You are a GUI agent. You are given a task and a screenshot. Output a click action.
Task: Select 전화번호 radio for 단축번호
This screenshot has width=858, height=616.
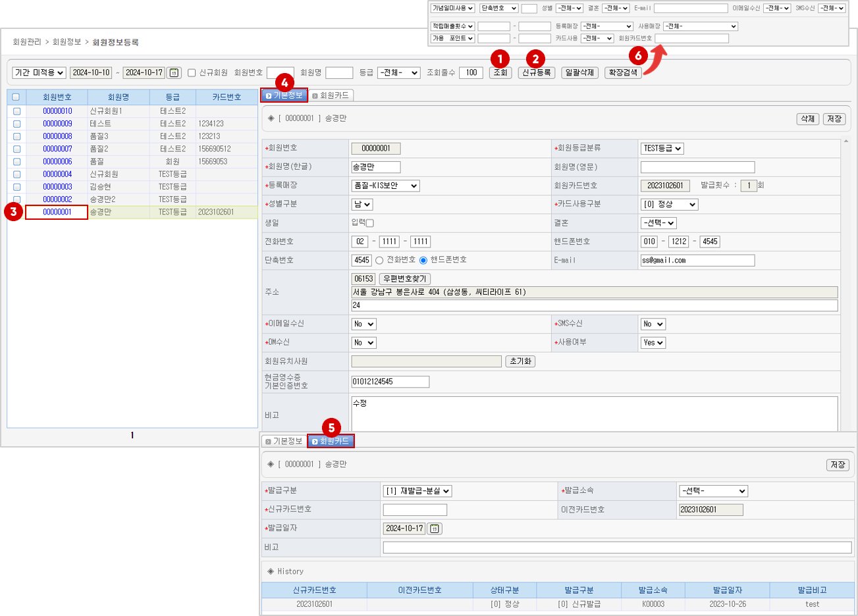click(x=379, y=261)
